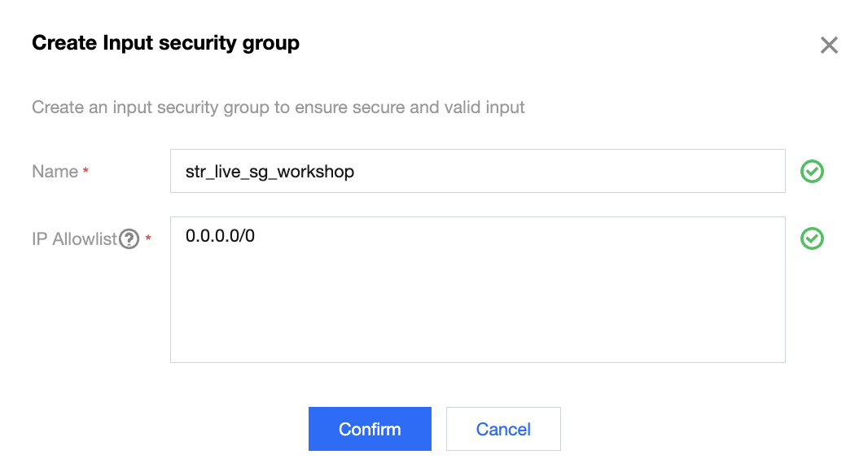Click the IP Allowlist label text
The image size is (868, 472).
pos(74,239)
